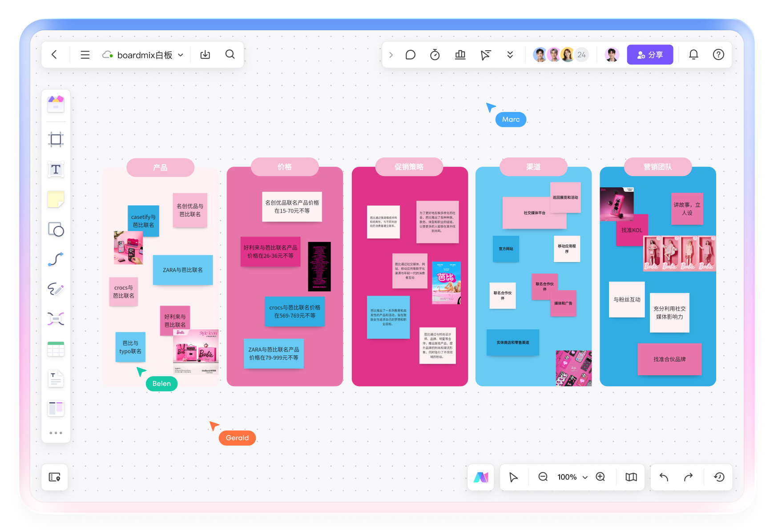Show more tools via three dots
The image size is (774, 532).
point(56,433)
